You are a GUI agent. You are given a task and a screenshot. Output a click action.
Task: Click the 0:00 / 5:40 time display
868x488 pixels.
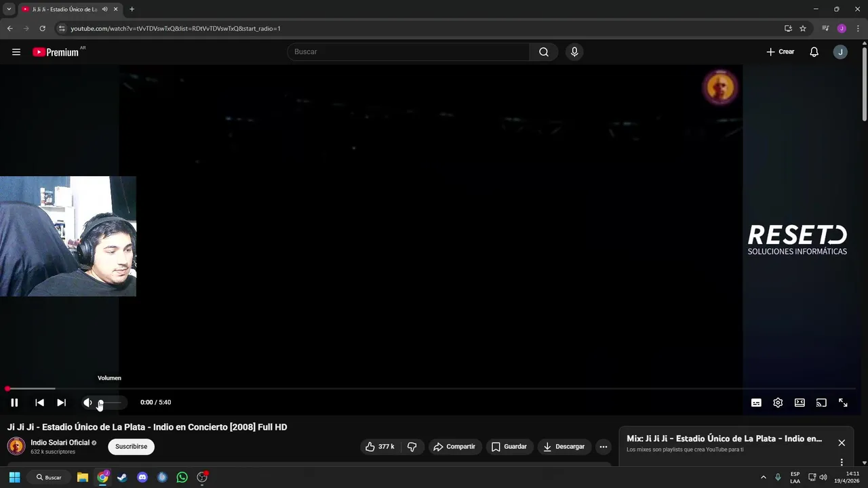[x=155, y=403]
